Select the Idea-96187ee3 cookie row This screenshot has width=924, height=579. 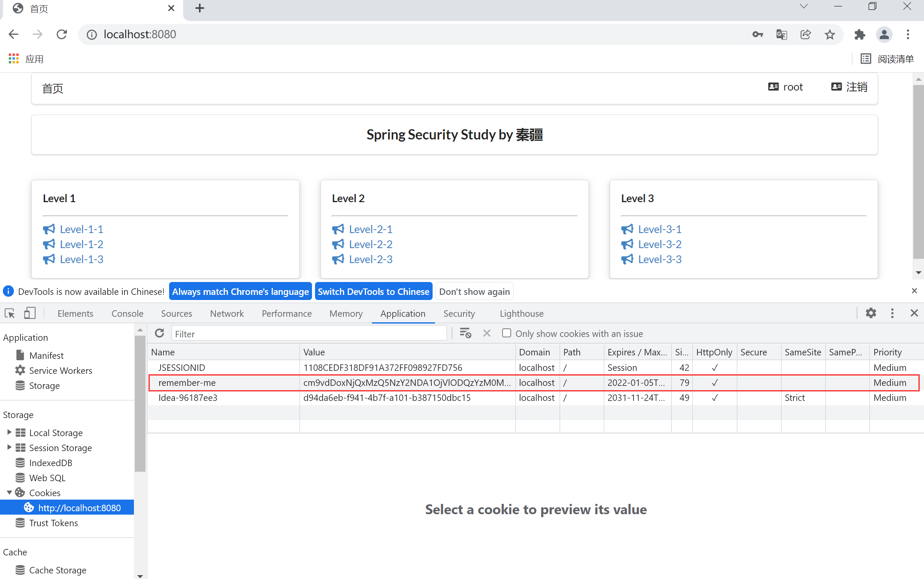(x=536, y=397)
